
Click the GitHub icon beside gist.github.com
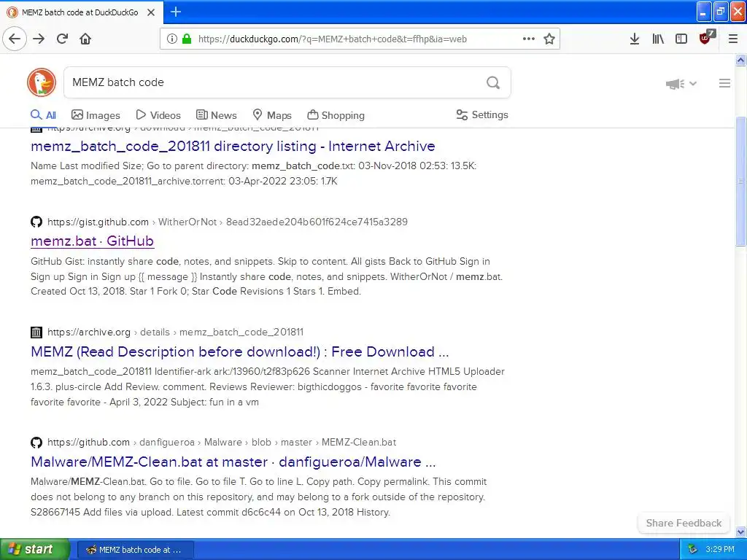click(36, 222)
